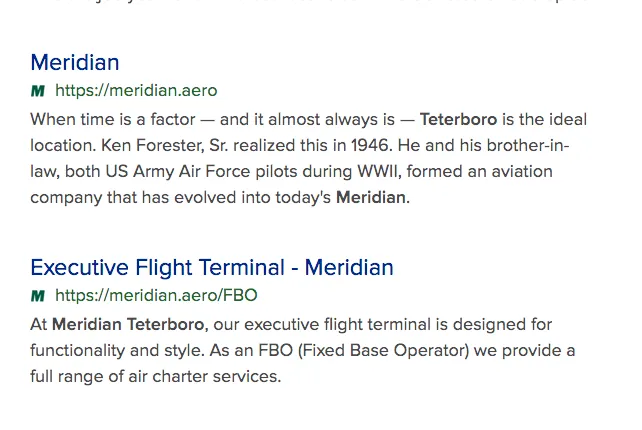Click "When time is a factor" text

coord(113,120)
